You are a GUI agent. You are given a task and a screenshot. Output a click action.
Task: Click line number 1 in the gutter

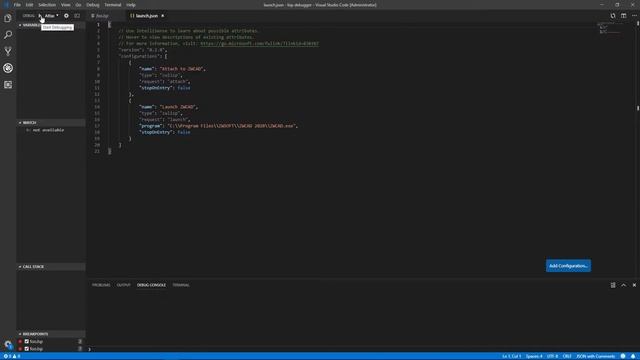coord(98,24)
